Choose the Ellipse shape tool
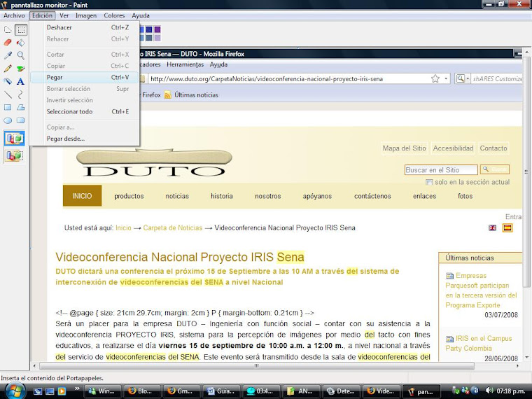The image size is (532, 399). (8, 120)
